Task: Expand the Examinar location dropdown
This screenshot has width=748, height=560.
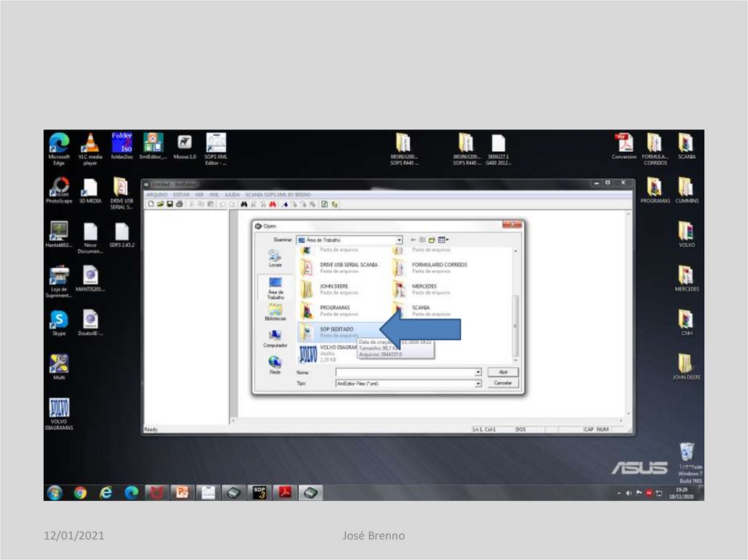Action: (x=400, y=239)
